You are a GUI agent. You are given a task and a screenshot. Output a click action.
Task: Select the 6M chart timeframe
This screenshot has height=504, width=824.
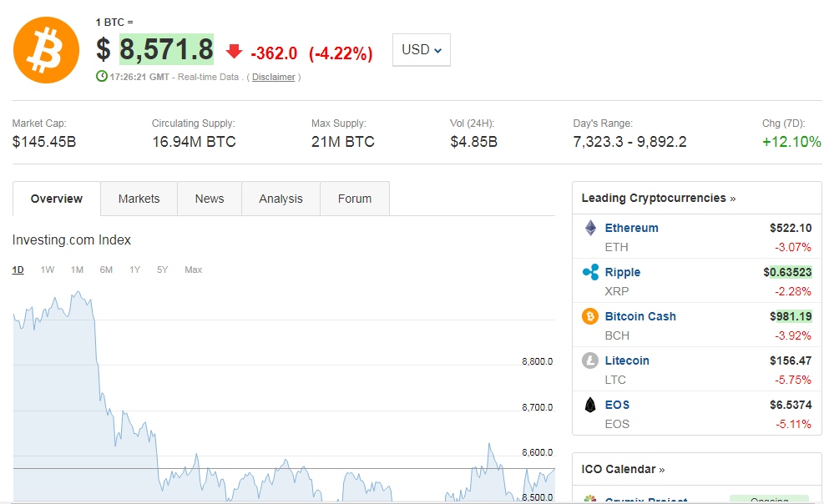[106, 270]
